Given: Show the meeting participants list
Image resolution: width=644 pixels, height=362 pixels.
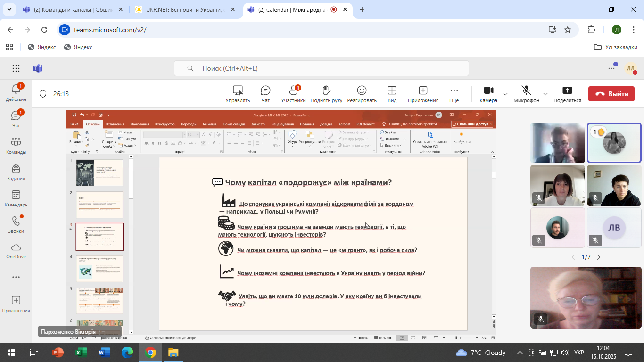Looking at the screenshot, I should (x=293, y=93).
